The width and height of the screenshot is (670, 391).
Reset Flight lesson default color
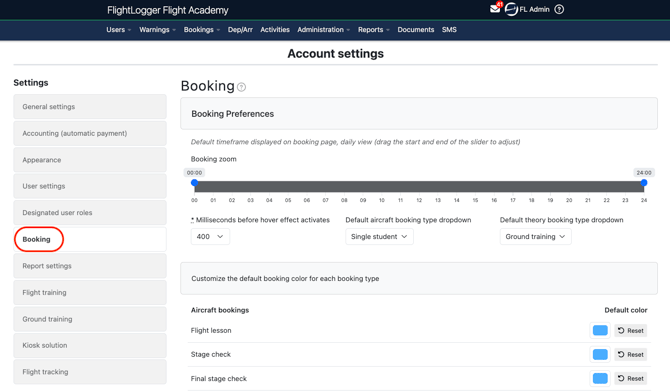pyautogui.click(x=631, y=330)
